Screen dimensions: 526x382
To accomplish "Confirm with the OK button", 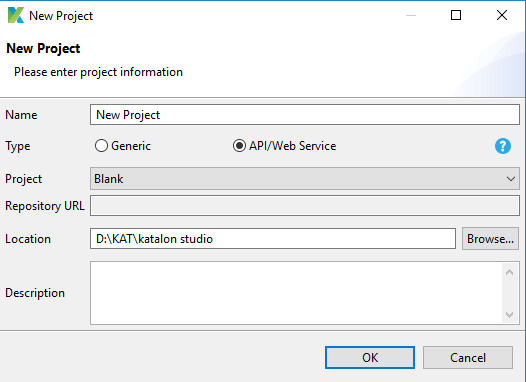I will click(370, 358).
